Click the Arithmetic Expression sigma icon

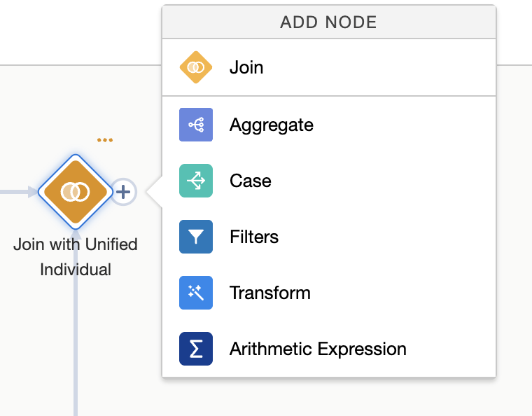pos(196,349)
